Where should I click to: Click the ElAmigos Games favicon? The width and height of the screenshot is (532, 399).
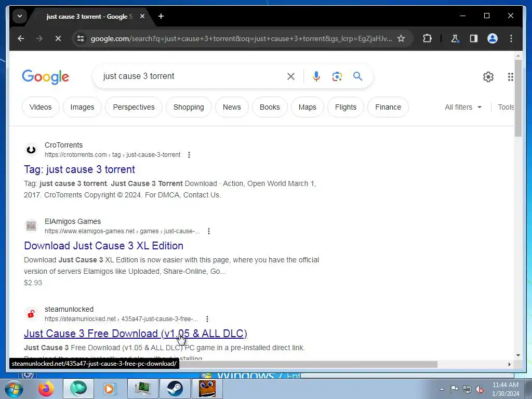31,226
